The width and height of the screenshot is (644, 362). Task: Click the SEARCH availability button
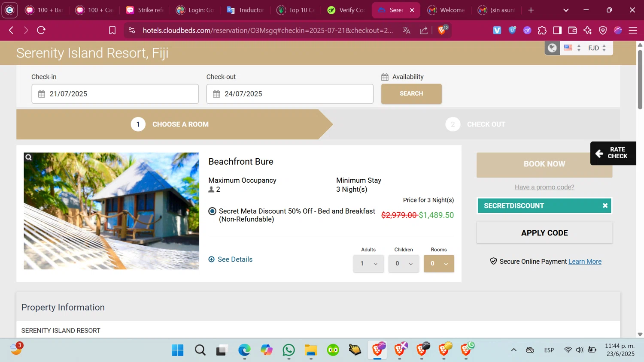(x=411, y=94)
